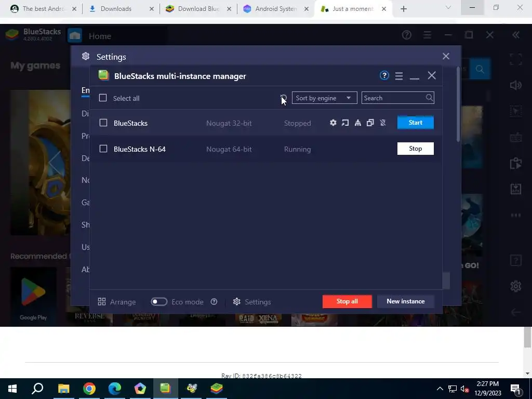Click the browser page vertical scrollbar
Screen dimensions: 532x399
527,337
